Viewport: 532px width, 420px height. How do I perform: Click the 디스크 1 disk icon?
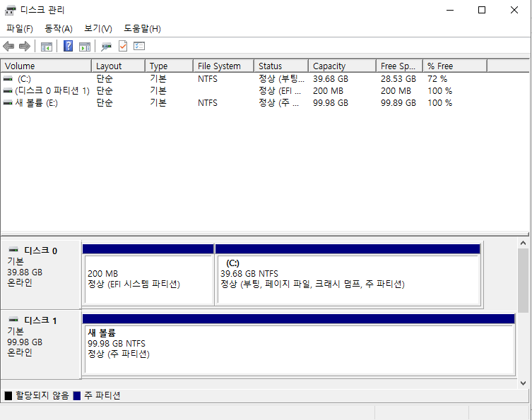(x=13, y=320)
